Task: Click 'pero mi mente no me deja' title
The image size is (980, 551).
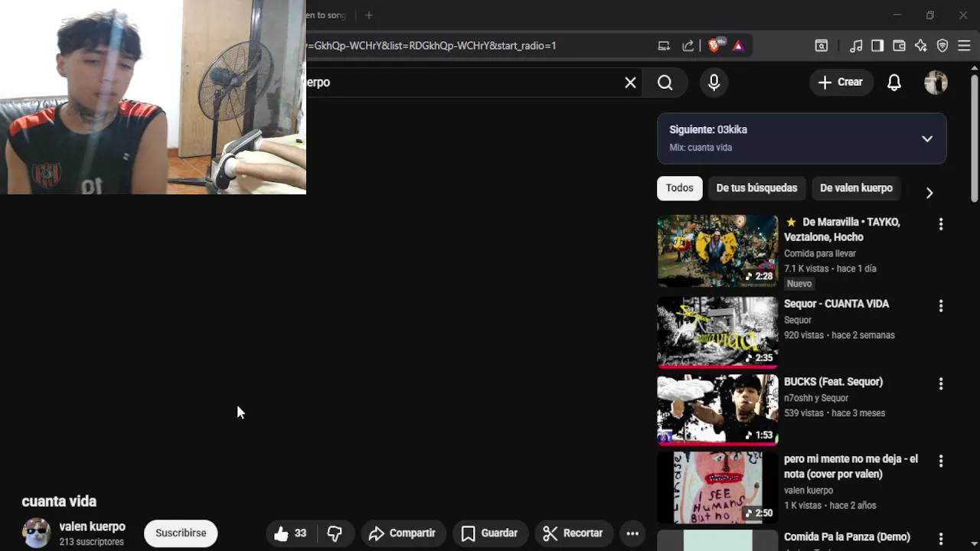Action: 851,467
